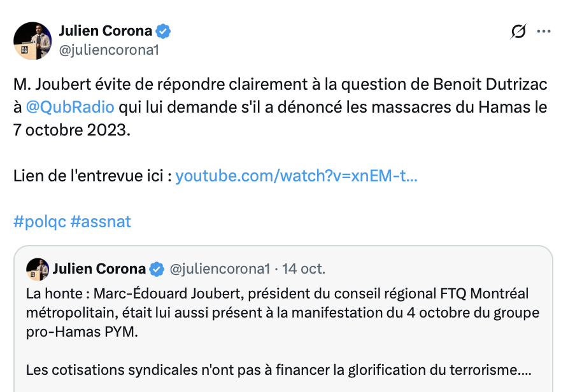Image resolution: width=568 pixels, height=392 pixels.
Task: Click the "Lien de l'entrevue ici" text
Action: click(92, 176)
